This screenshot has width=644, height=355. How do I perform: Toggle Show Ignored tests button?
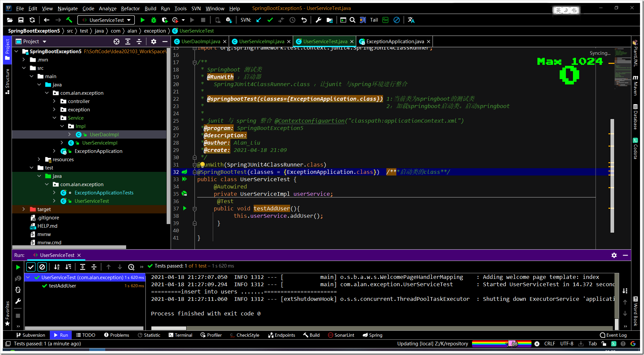coord(42,267)
